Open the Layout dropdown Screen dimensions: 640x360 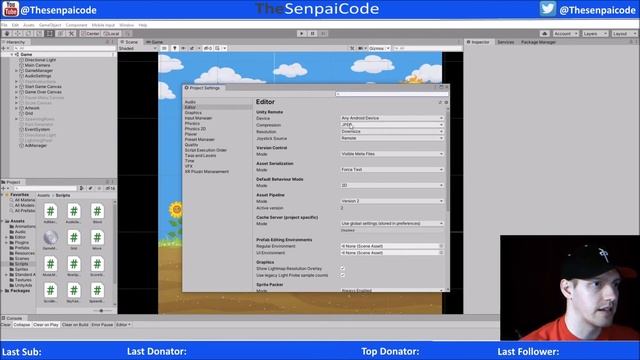(624, 33)
